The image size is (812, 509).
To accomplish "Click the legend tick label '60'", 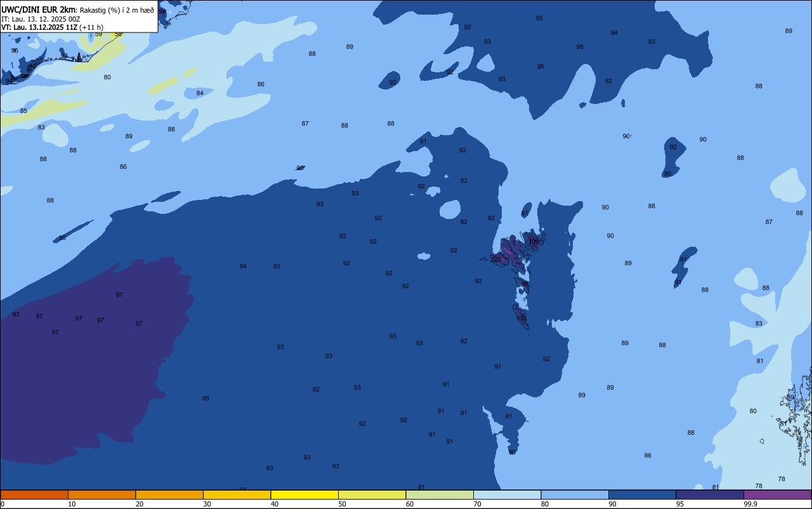I will pos(410,504).
